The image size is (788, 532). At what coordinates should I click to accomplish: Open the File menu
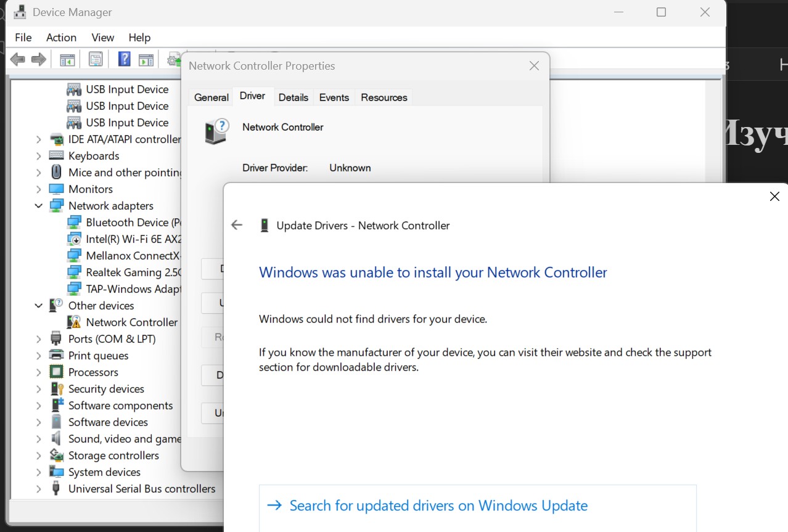23,38
